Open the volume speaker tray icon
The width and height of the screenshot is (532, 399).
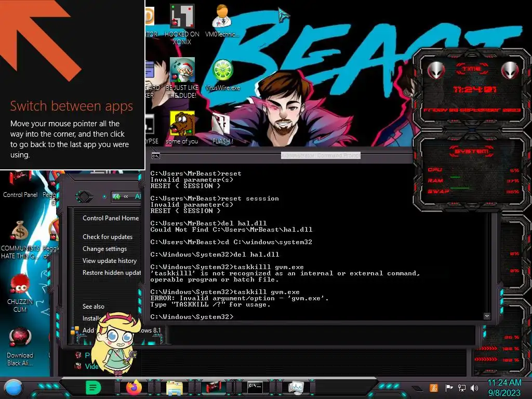point(474,388)
